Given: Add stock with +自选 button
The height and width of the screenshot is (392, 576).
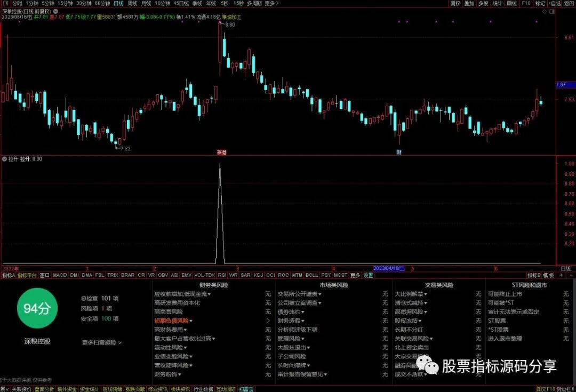Looking at the screenshot, I should pyautogui.click(x=555, y=3).
